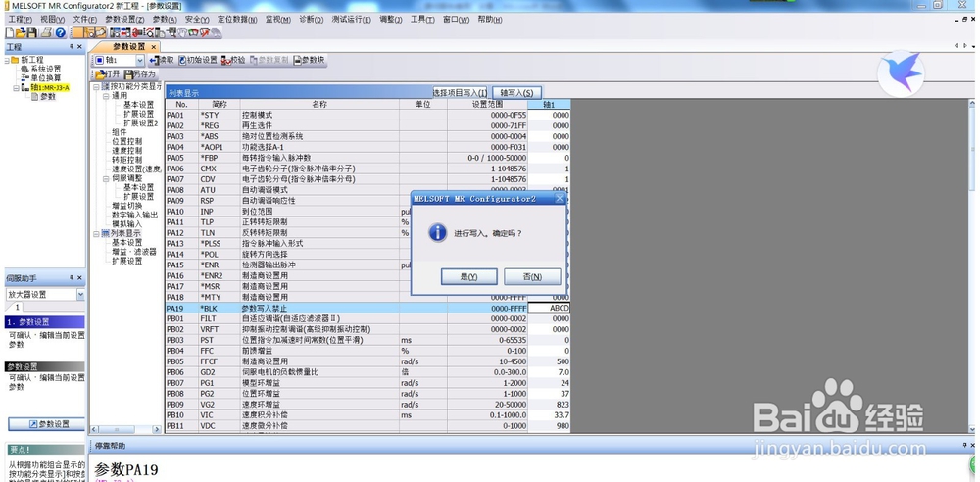This screenshot has height=482, width=980.
Task: Close the MELSOFT MR Configurator2 confirmation dialog
Action: pyautogui.click(x=560, y=198)
